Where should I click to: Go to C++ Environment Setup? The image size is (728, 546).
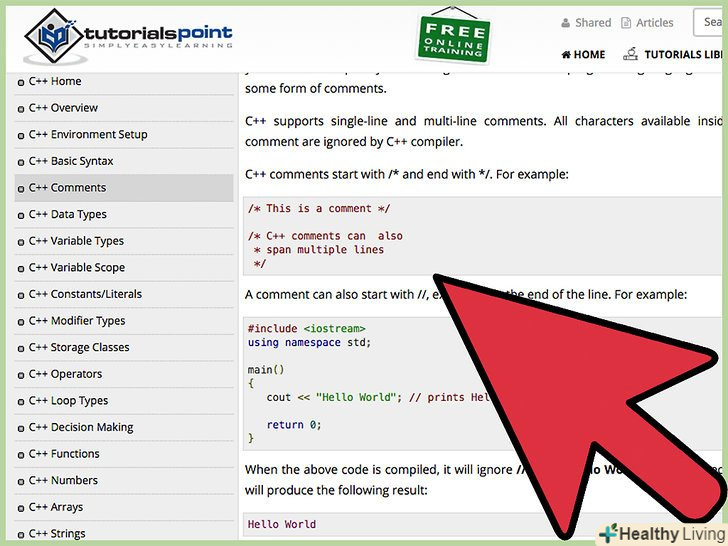coord(88,135)
